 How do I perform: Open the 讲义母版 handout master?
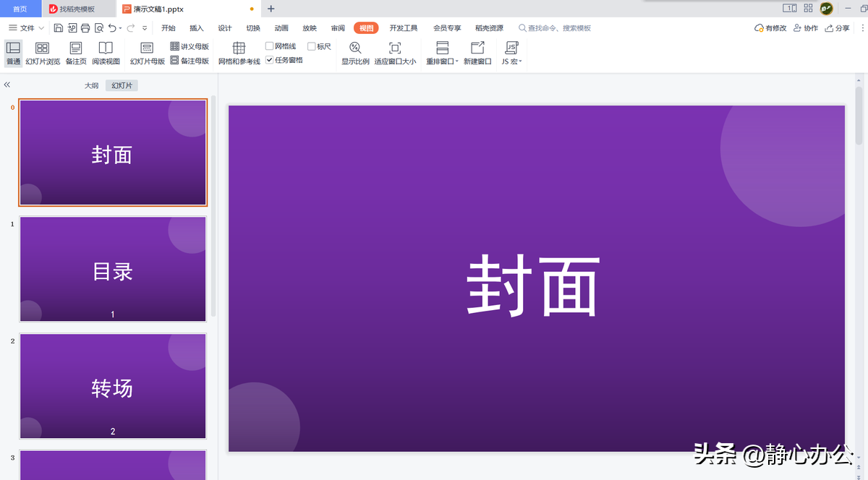[190, 46]
